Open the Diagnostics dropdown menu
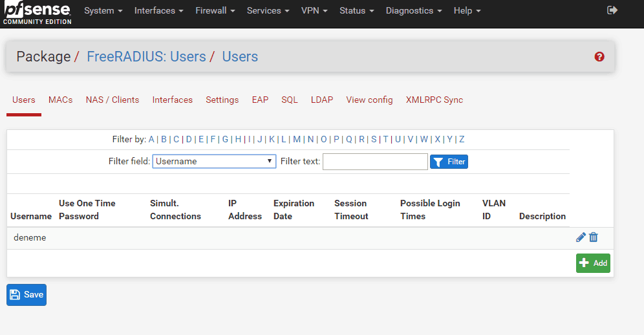This screenshot has height=335, width=644. 414,11
